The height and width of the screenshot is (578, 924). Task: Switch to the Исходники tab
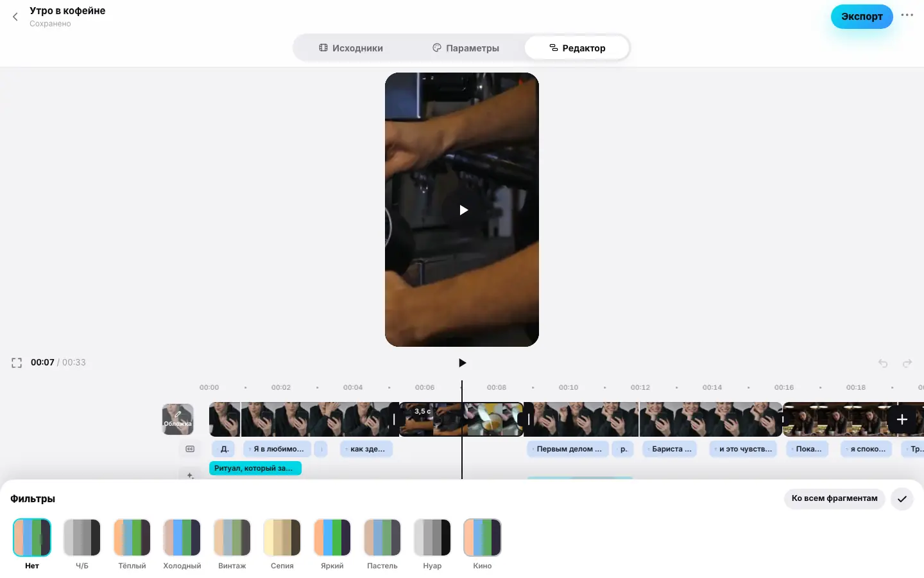[x=351, y=48]
